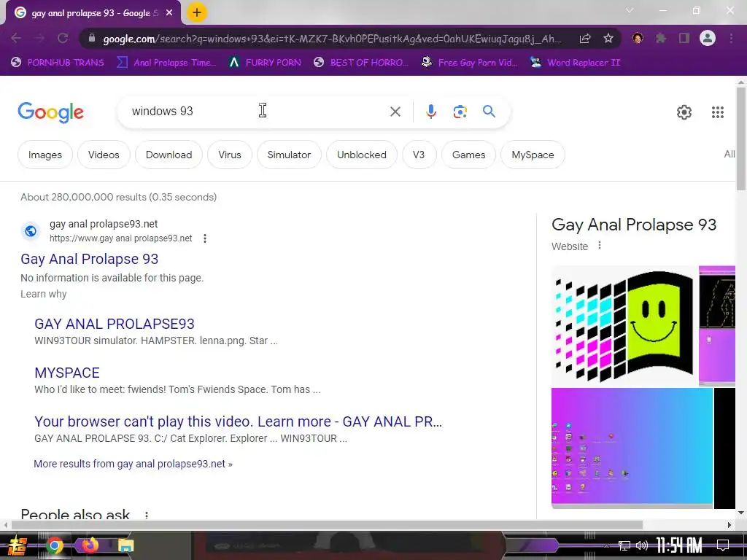The width and height of the screenshot is (747, 560).
Task: Open Firefox from the taskbar
Action: pyautogui.click(x=90, y=545)
